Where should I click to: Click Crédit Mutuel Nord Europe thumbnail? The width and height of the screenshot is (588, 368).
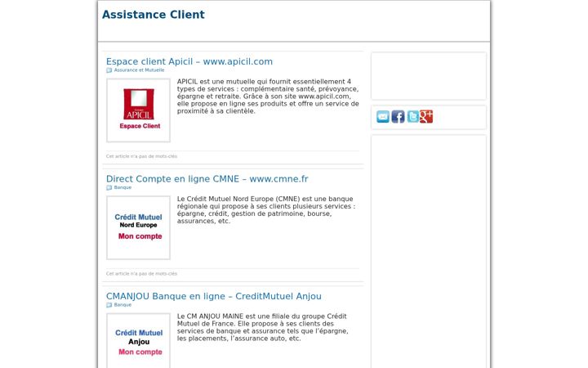point(138,227)
